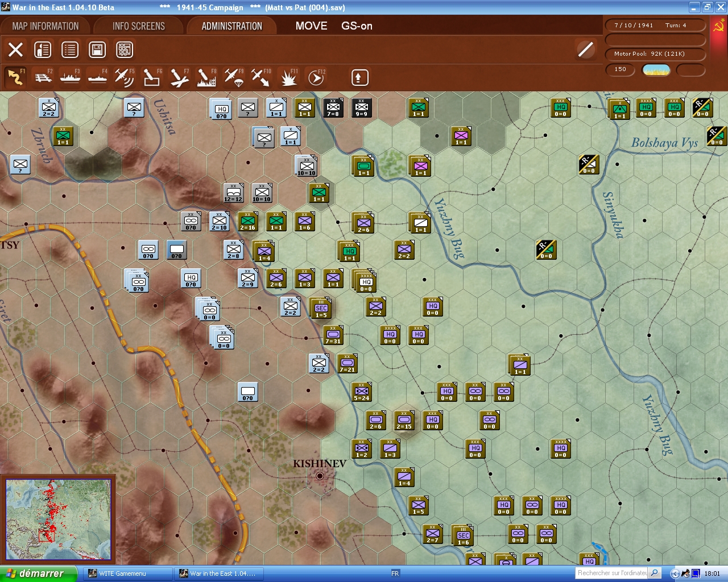Click the FR language indicator in taskbar
Viewport: 728px width, 582px height.
coord(395,573)
